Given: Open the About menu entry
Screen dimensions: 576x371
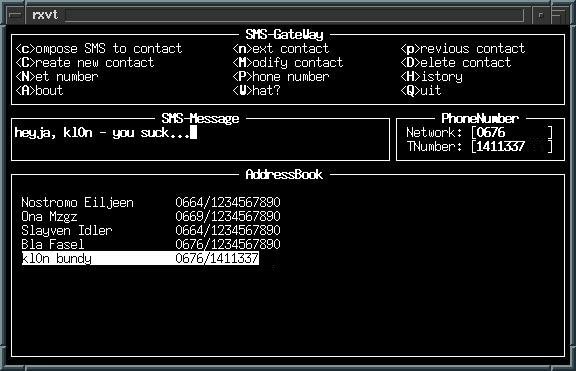Looking at the screenshot, I should pyautogui.click(x=39, y=90).
